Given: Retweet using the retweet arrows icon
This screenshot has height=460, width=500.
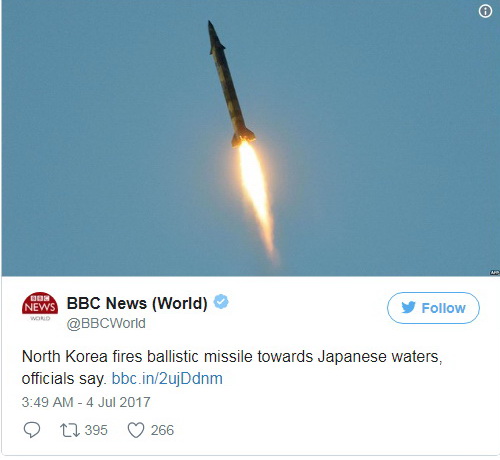Looking at the screenshot, I should click(x=70, y=430).
